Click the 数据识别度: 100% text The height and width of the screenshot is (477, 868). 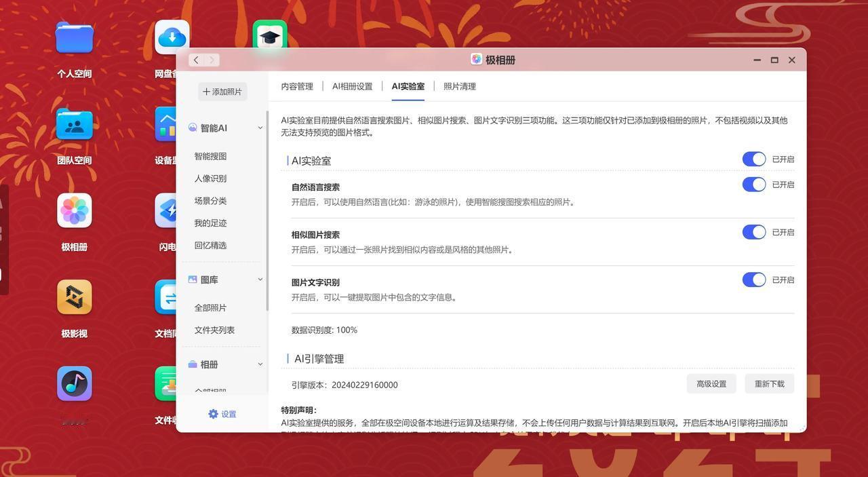coord(324,330)
